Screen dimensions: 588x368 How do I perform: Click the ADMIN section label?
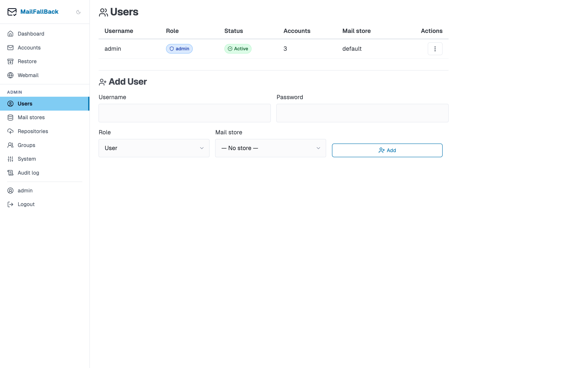click(x=14, y=92)
